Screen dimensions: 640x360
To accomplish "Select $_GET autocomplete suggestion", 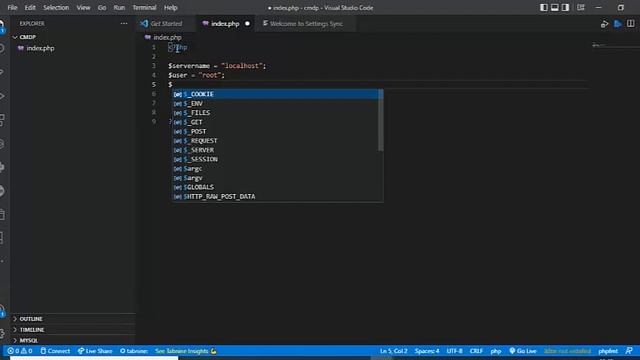I will (x=276, y=122).
